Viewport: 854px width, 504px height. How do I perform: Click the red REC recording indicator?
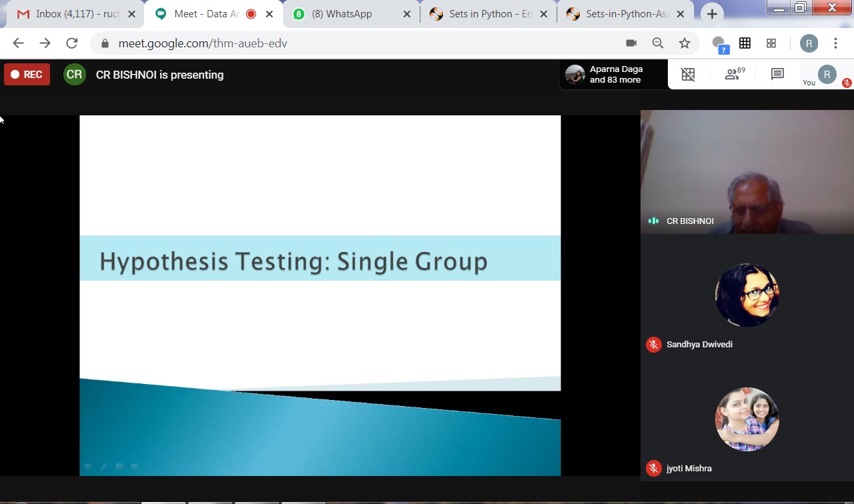(27, 75)
